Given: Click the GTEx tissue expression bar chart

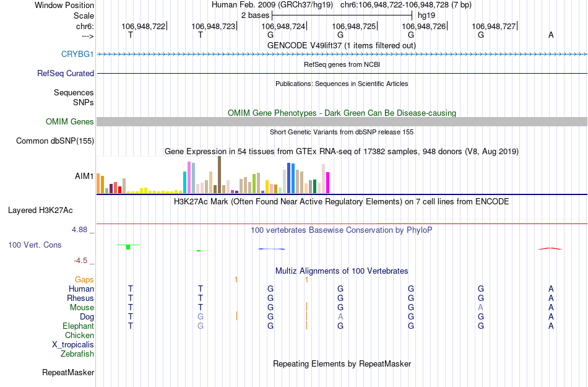Looking at the screenshot, I should click(213, 175).
